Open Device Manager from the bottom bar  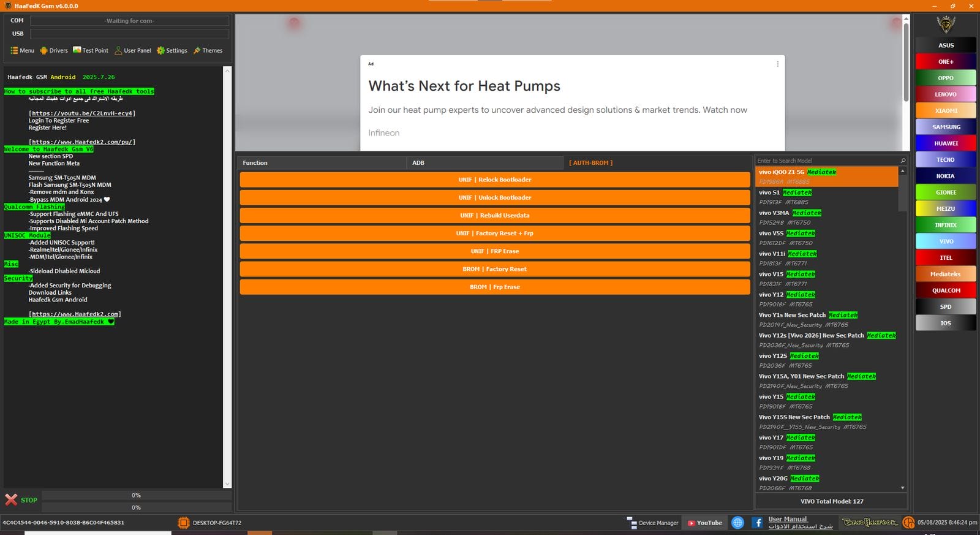(653, 523)
